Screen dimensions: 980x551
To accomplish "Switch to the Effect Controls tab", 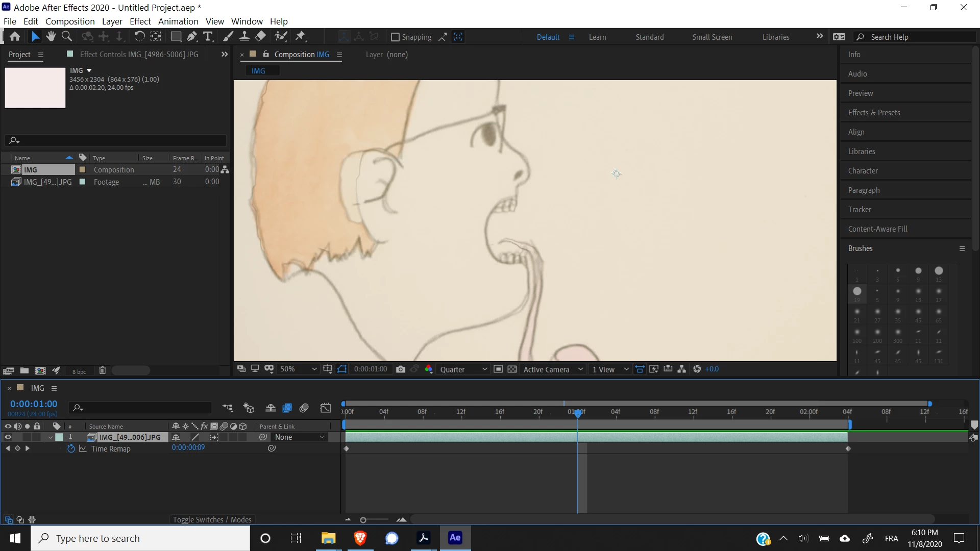I will point(139,54).
